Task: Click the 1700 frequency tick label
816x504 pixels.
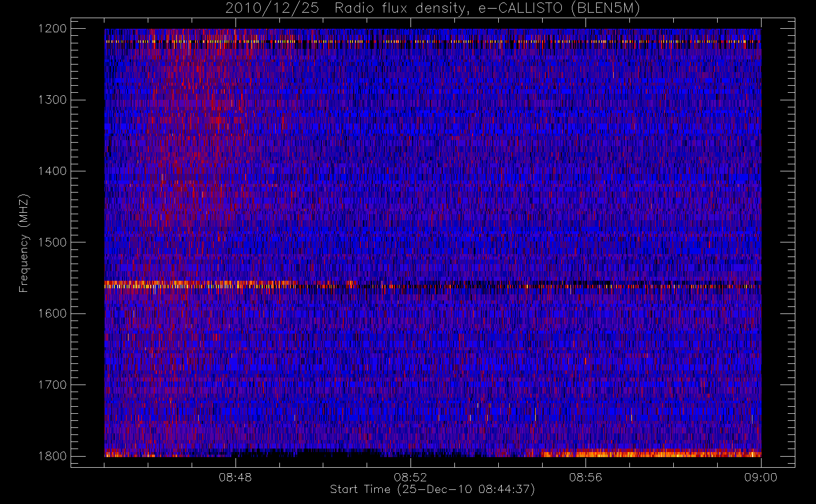Action: (x=52, y=385)
